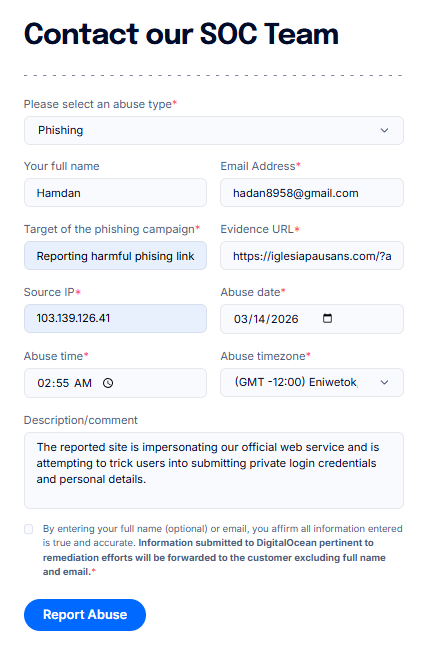This screenshot has width=432, height=647.
Task: Click the chevron arrow beside Eniwetok timezone
Action: coord(384,383)
